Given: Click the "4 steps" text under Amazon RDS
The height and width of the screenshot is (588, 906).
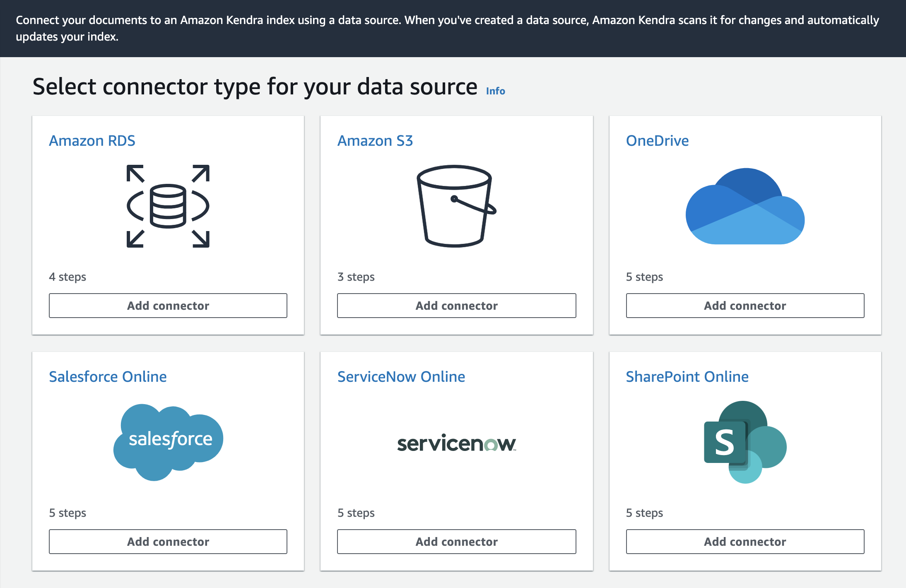Looking at the screenshot, I should click(67, 277).
